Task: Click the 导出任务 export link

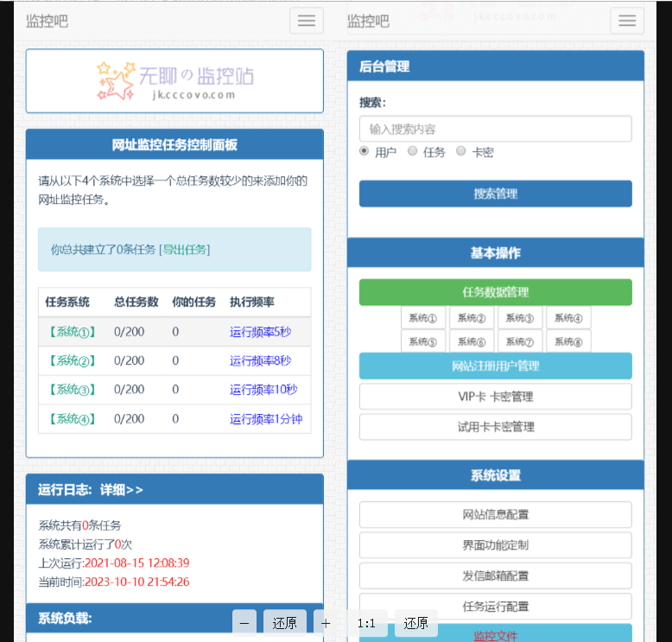Action: point(185,250)
